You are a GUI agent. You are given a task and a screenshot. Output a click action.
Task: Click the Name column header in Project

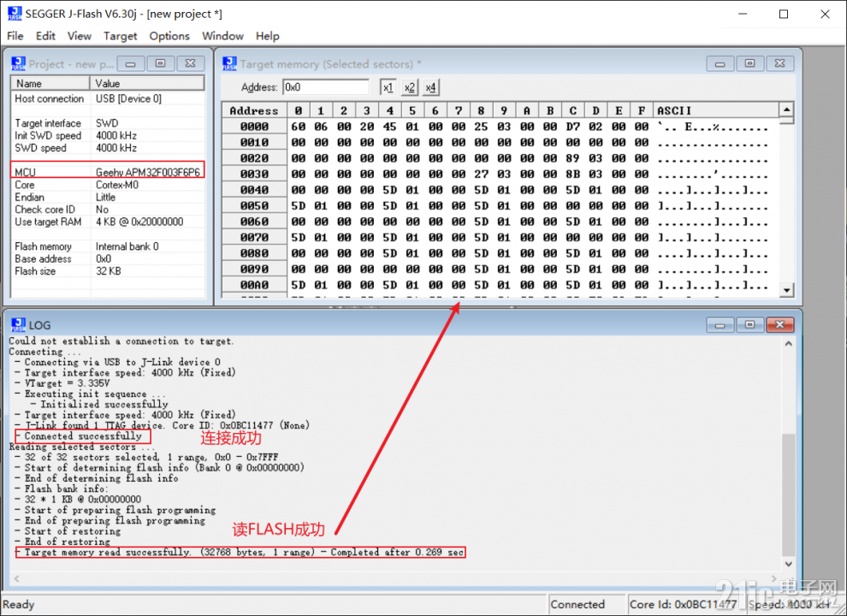point(50,83)
